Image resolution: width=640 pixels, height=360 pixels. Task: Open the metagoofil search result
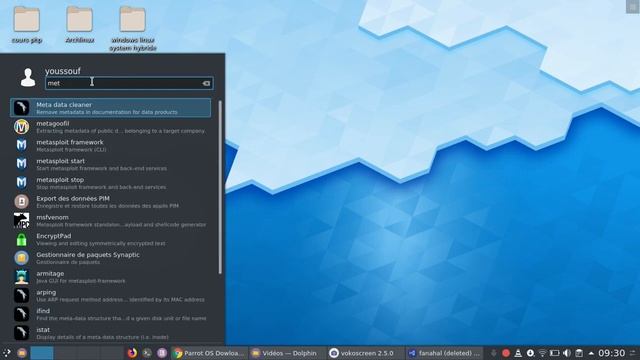point(111,127)
